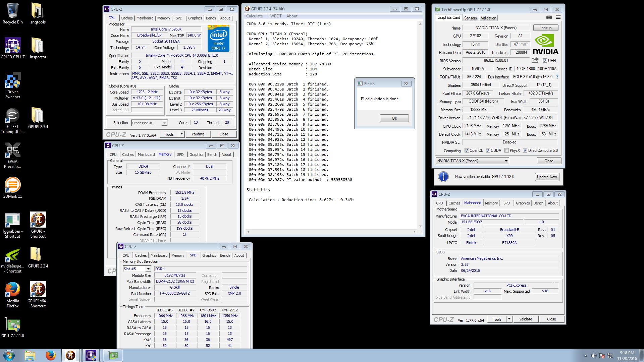
Task: Click Firefox taskbar icon
Action: pyautogui.click(x=50, y=355)
